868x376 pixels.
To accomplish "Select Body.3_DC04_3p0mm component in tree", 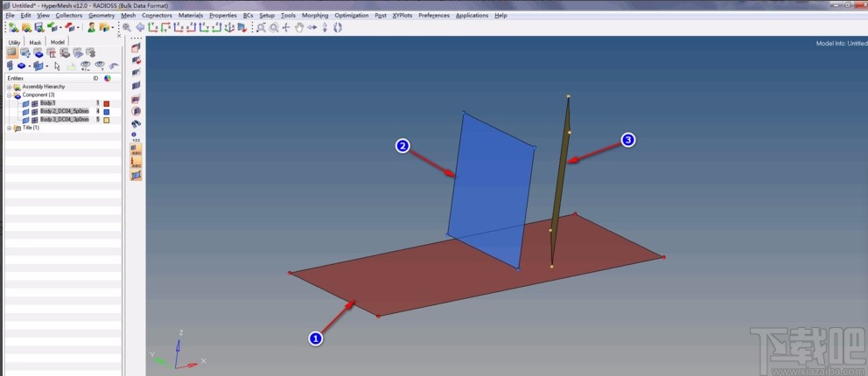I will coord(64,119).
